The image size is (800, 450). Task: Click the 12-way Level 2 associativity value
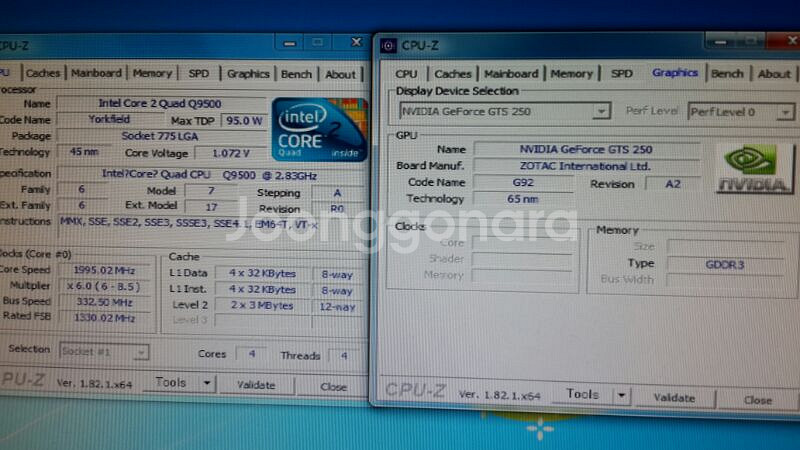coord(337,307)
